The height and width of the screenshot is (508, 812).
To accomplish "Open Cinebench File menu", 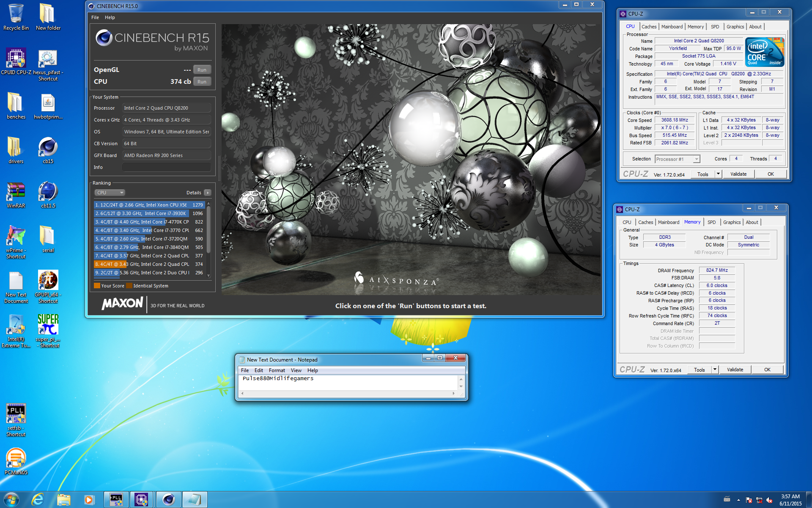I will 95,17.
